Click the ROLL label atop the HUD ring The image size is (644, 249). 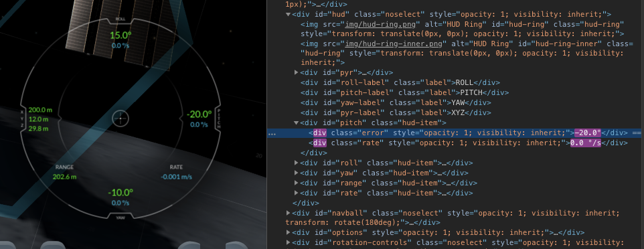pos(120,19)
